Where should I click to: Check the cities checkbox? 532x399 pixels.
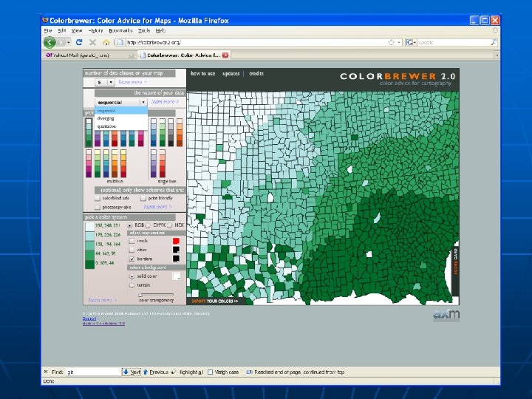tap(132, 250)
